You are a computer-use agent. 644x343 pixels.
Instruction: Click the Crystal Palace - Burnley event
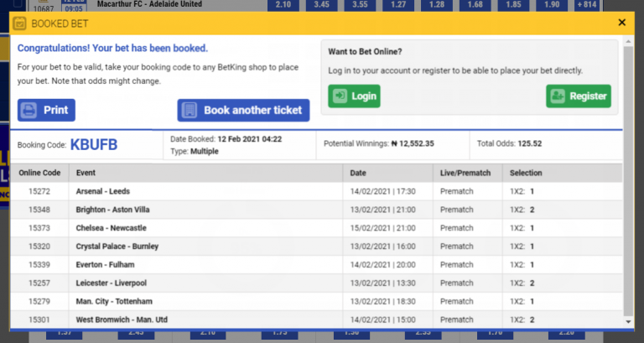click(117, 247)
